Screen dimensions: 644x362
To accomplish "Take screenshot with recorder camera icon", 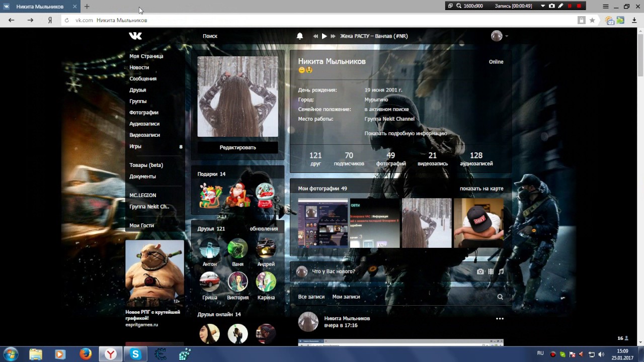I will [552, 6].
